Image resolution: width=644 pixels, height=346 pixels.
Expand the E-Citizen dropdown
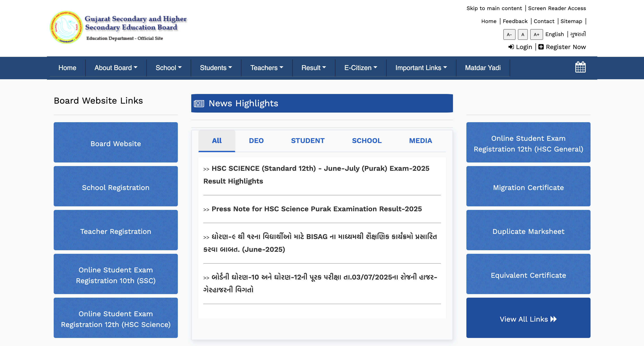[x=360, y=68]
